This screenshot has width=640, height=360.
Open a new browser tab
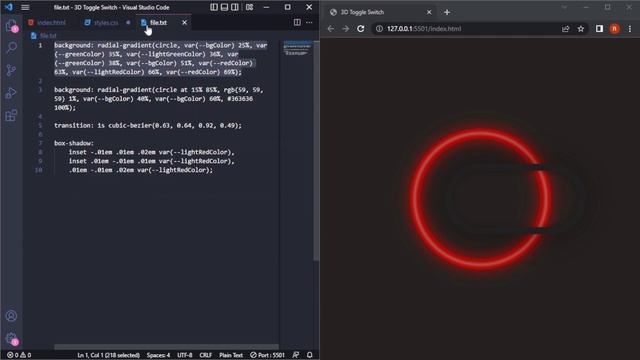[x=447, y=12]
